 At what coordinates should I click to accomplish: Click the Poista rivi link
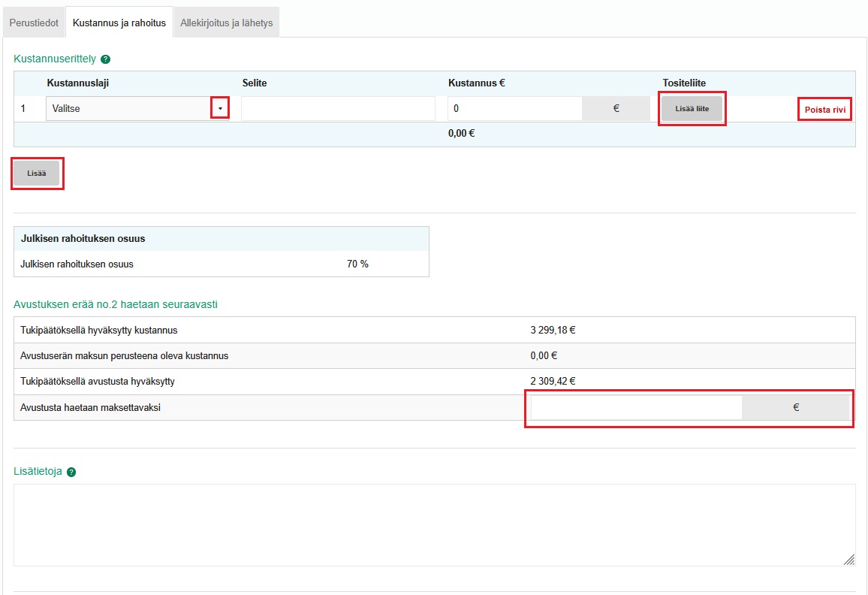coord(824,109)
